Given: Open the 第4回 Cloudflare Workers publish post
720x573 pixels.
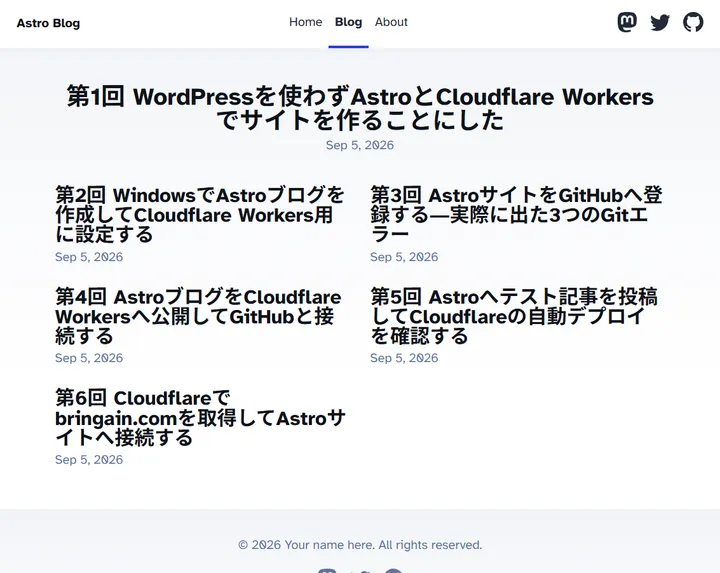Looking at the screenshot, I should (198, 316).
